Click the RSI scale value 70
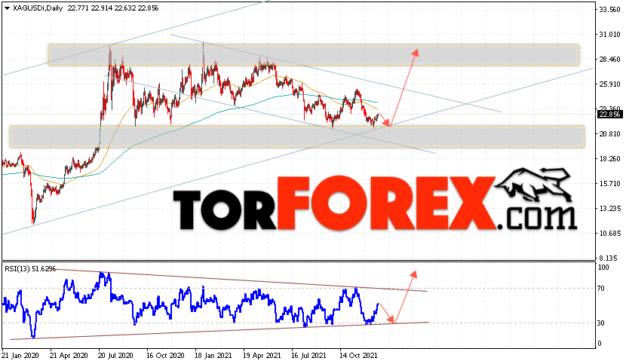The height and width of the screenshot is (364, 626). tap(601, 288)
